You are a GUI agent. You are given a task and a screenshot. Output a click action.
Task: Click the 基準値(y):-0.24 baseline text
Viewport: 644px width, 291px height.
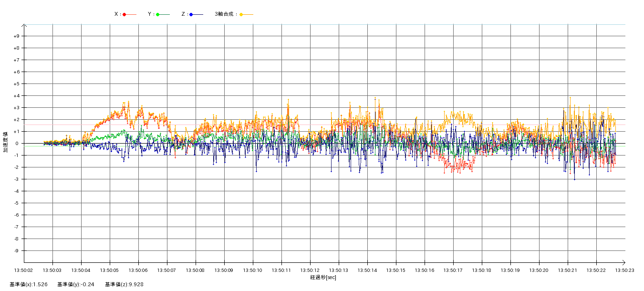point(76,284)
